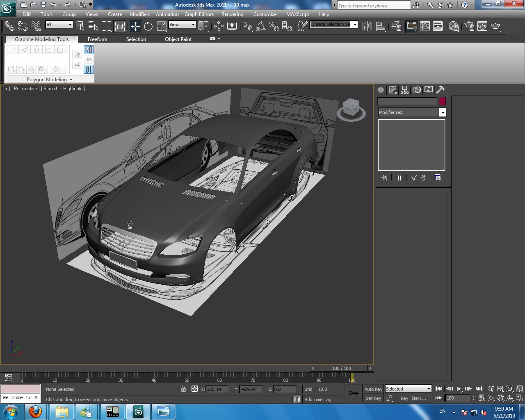
Task: Open the Motion command panel
Action: tap(417, 90)
